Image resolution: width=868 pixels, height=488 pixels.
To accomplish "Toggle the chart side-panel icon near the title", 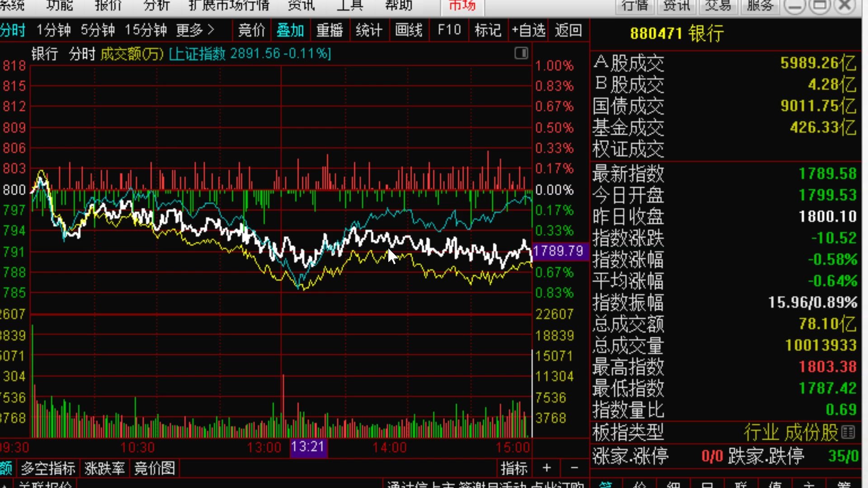I will tap(521, 53).
